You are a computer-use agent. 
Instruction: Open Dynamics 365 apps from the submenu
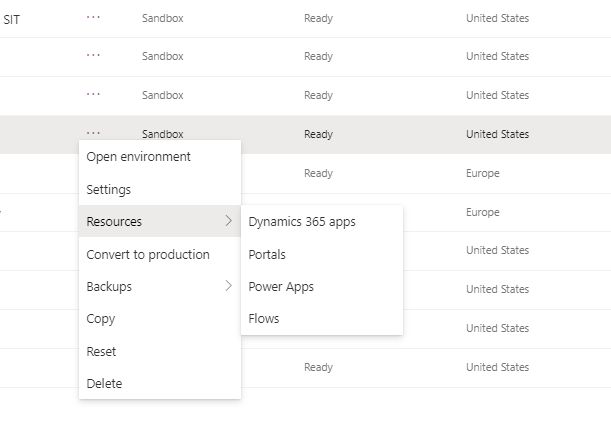[x=302, y=222]
